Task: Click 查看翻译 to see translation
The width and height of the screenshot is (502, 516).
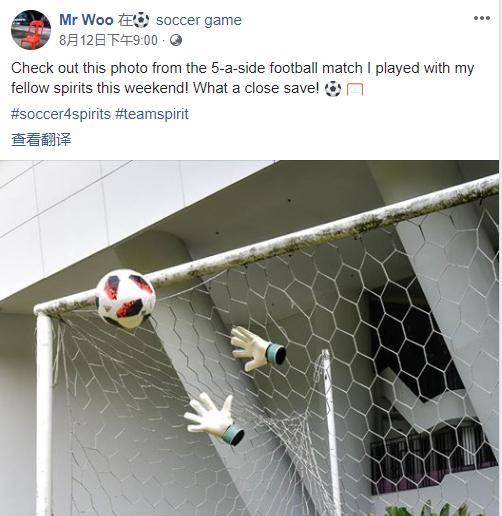Action: coord(41,139)
